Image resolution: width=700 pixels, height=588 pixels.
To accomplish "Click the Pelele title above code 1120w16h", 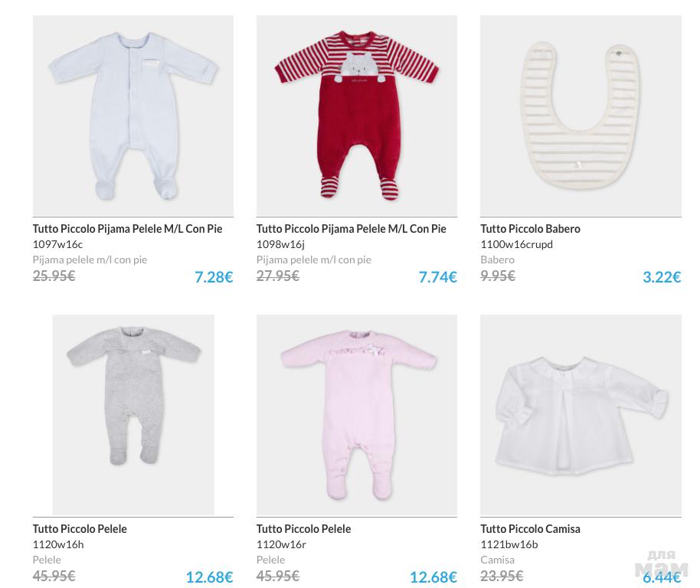I will (x=80, y=529).
